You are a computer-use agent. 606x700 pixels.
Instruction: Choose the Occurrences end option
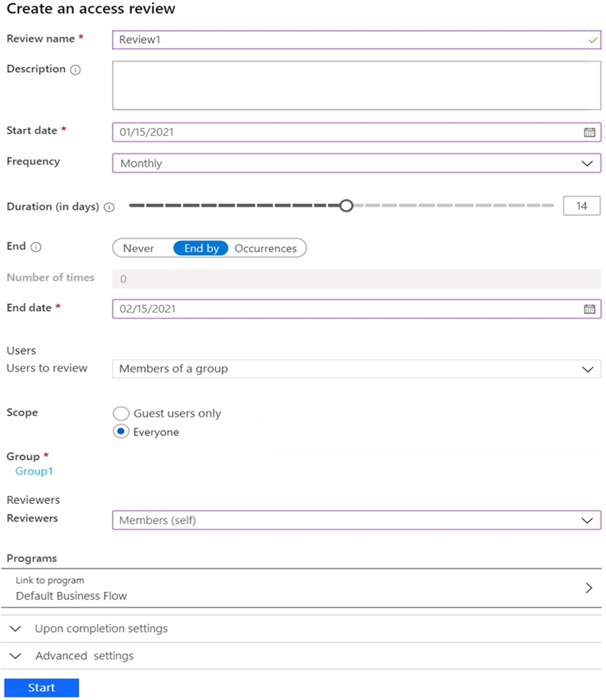point(266,249)
